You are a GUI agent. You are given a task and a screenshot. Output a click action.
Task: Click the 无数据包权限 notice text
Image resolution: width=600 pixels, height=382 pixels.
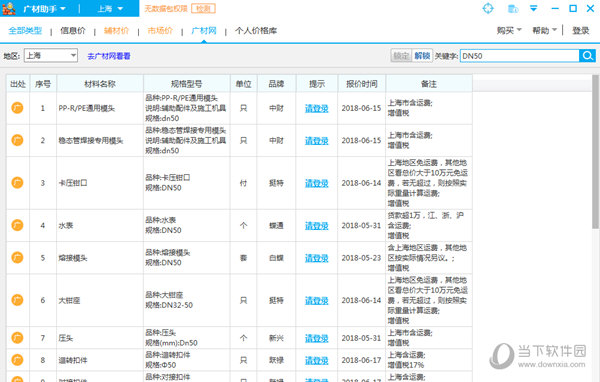point(166,8)
